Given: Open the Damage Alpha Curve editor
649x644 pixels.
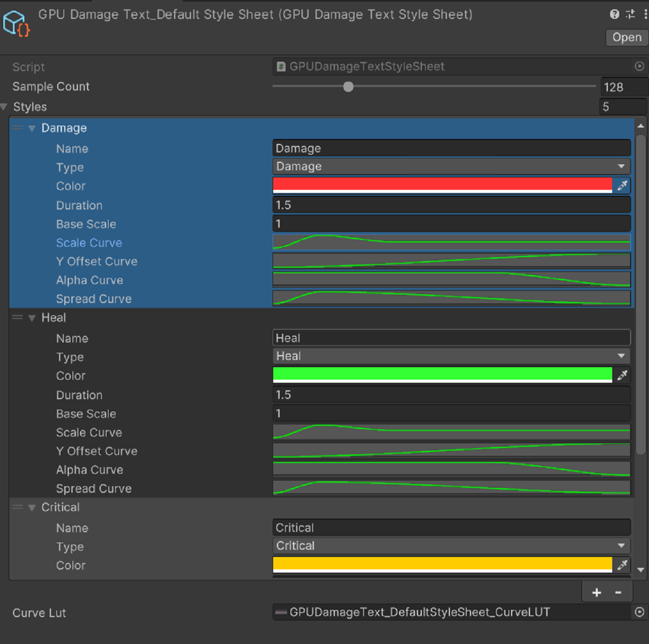Looking at the screenshot, I should [452, 279].
